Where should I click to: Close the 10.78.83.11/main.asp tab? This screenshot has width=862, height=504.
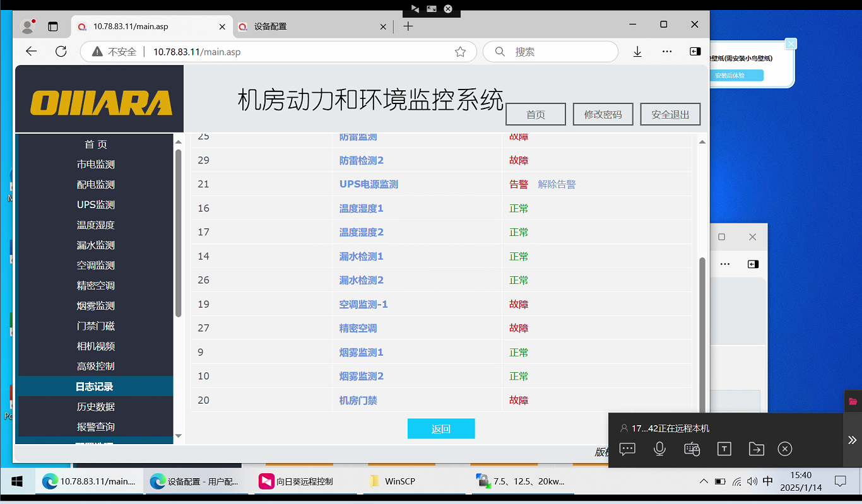point(222,26)
